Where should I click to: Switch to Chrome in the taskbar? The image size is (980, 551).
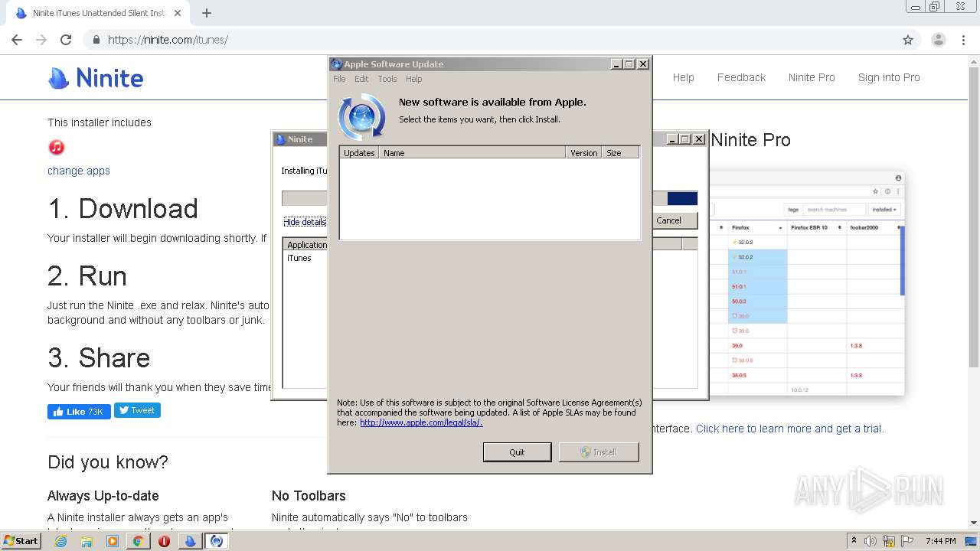click(138, 541)
